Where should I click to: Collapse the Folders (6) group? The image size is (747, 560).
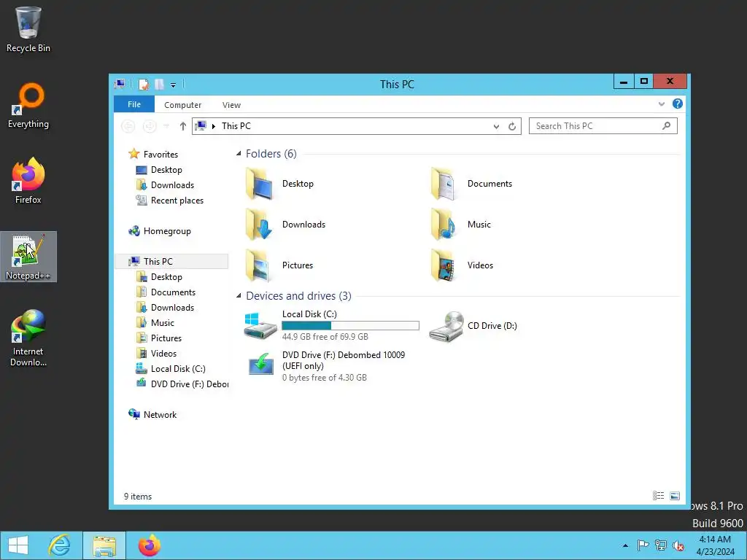click(239, 153)
